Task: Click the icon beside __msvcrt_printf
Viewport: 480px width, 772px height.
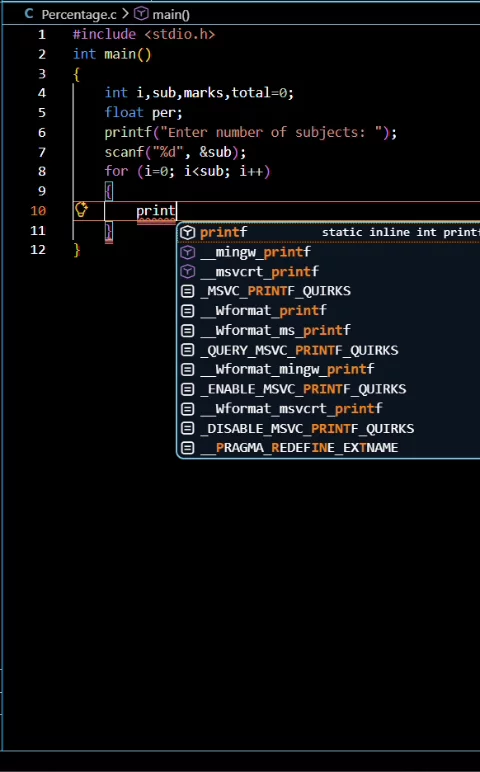Action: (x=188, y=272)
